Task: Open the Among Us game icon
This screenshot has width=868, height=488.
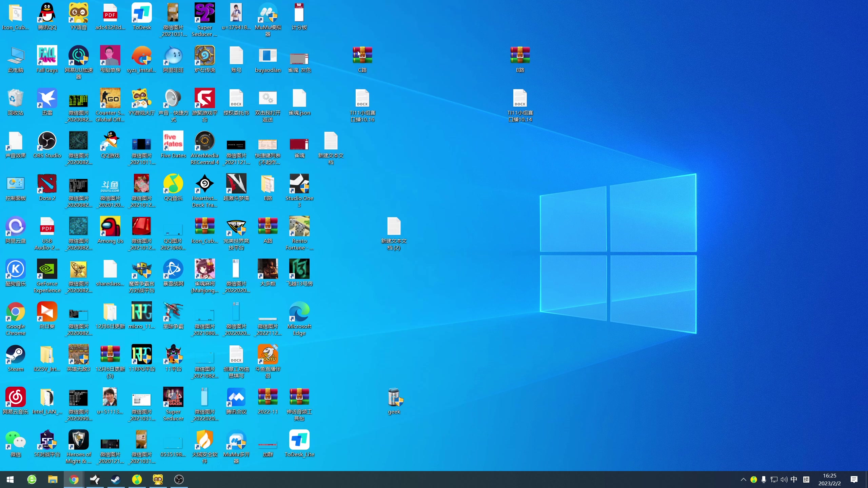Action: (110, 230)
